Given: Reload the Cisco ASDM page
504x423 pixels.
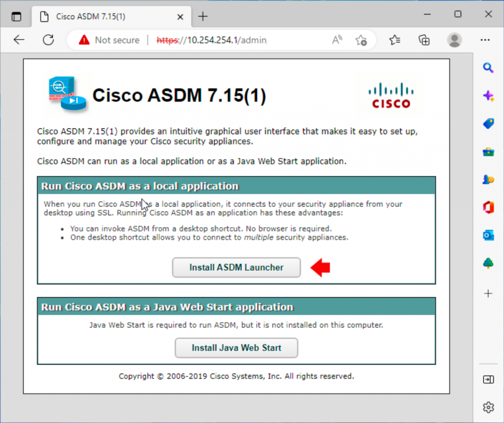Looking at the screenshot, I should [48, 40].
